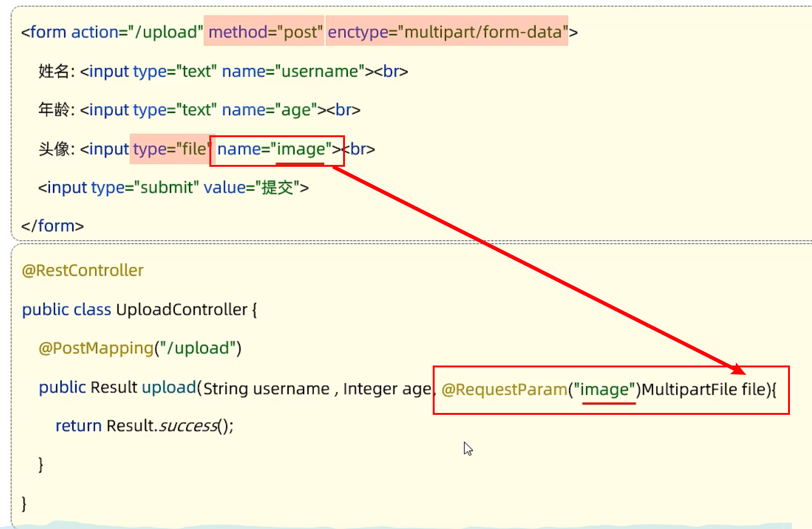Viewport: 812px width, 529px height.
Task: Click the closing </form> tag
Action: (x=53, y=226)
